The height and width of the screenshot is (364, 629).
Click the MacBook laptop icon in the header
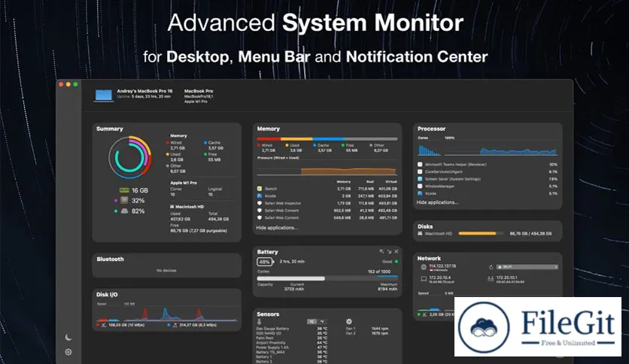click(104, 96)
